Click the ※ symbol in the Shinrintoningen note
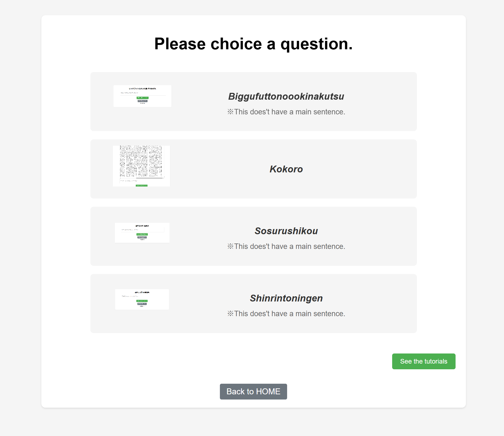504x436 pixels. (231, 314)
